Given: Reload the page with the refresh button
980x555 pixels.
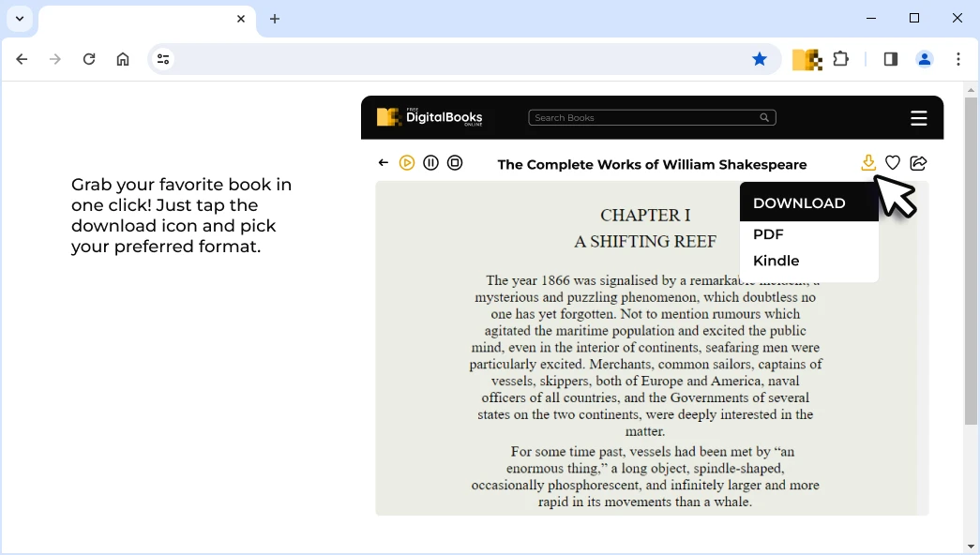Looking at the screenshot, I should point(89,59).
